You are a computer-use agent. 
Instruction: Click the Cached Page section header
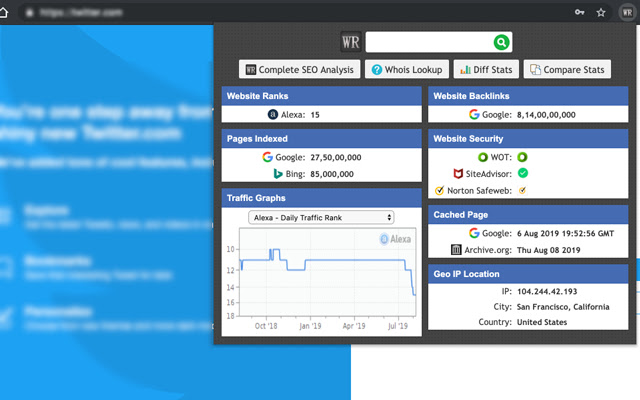point(528,215)
